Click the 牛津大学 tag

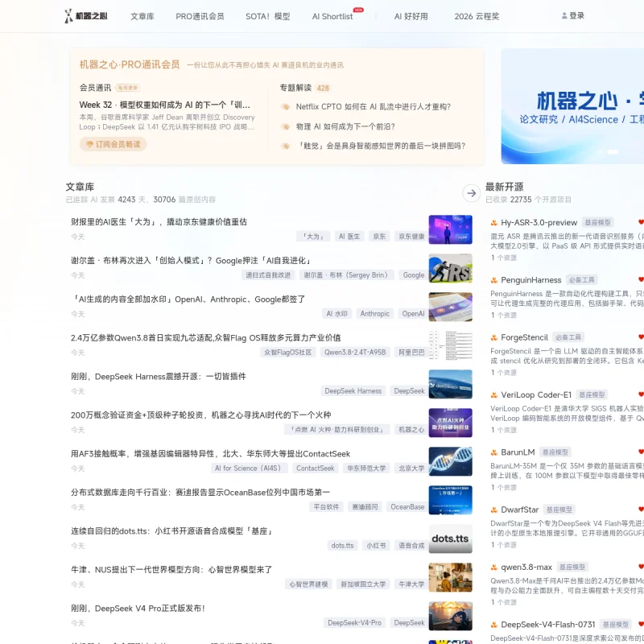tap(411, 584)
